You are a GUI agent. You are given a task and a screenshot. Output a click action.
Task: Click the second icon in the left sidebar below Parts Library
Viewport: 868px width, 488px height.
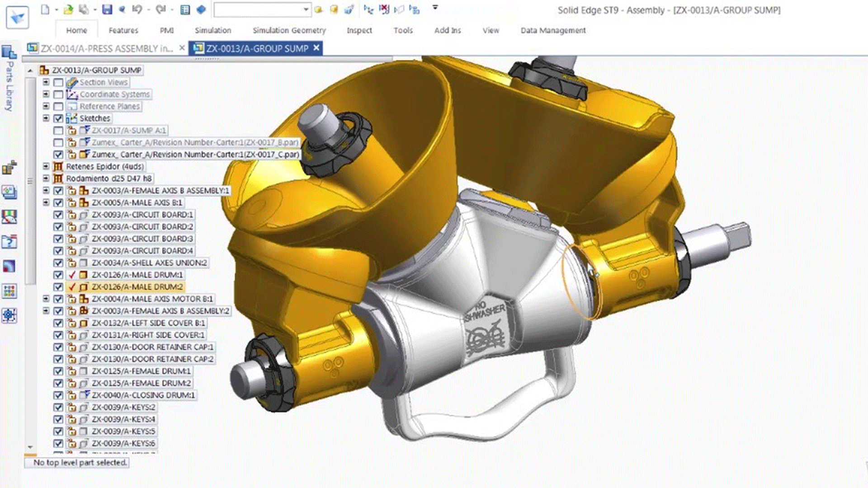pos(9,192)
